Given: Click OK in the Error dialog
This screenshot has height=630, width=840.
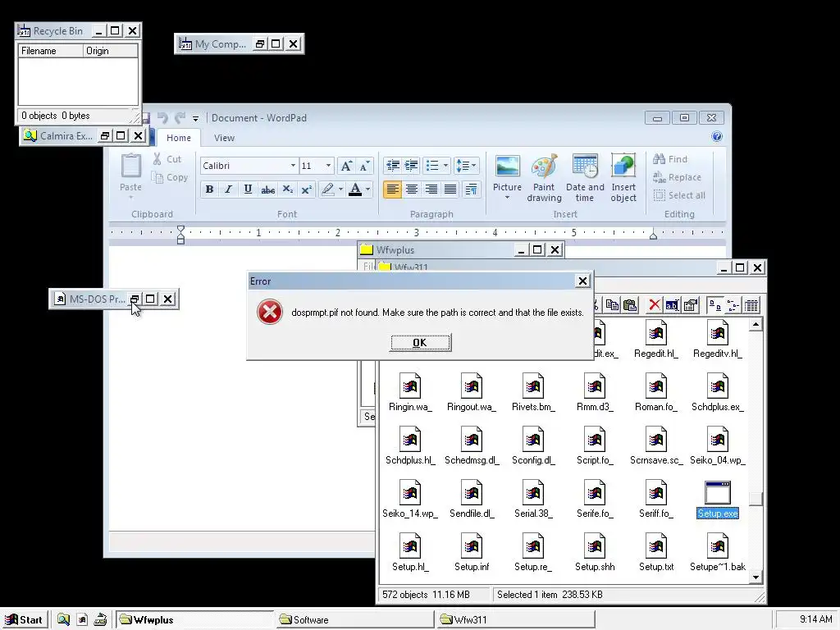Looking at the screenshot, I should 421,342.
